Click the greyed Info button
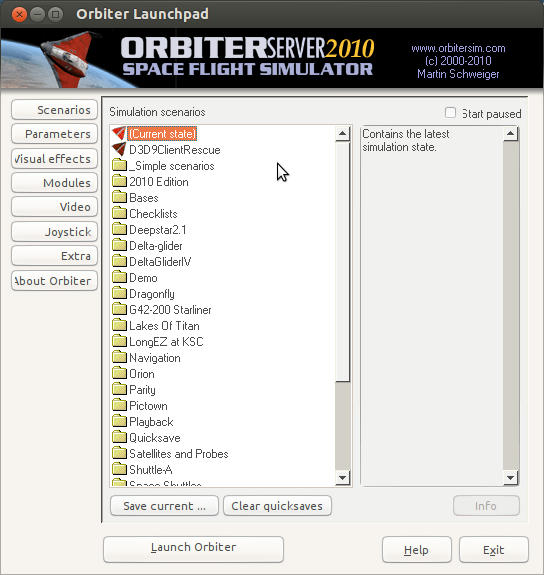 click(x=486, y=506)
